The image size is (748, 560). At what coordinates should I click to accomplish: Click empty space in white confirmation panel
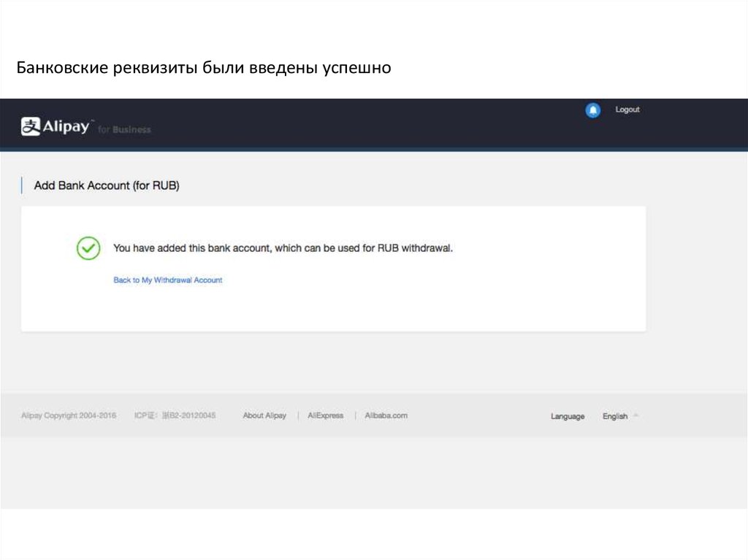point(438,299)
